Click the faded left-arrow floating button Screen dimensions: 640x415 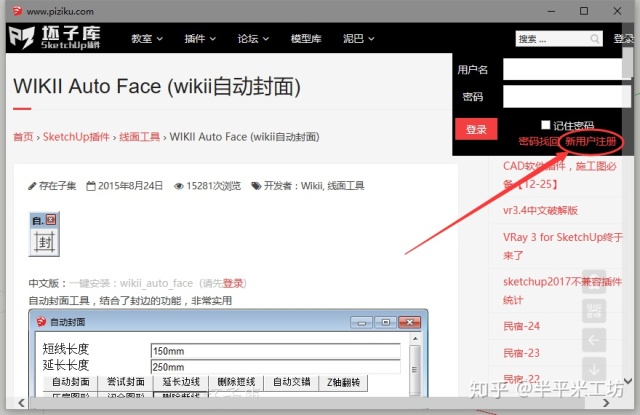click(x=594, y=340)
